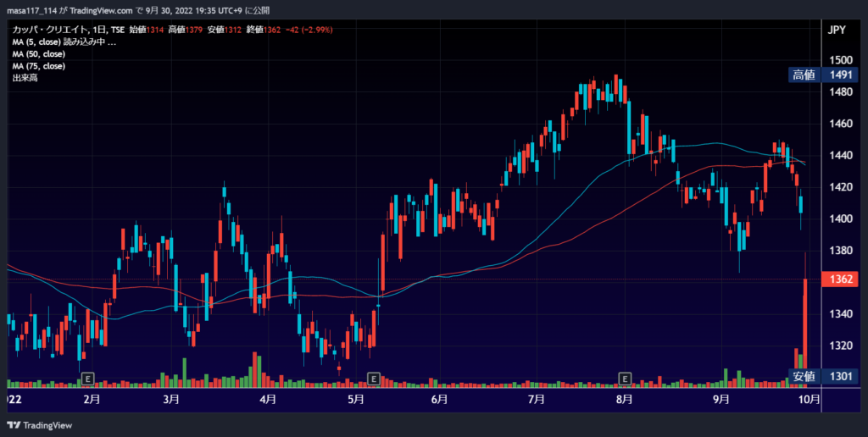Click the 7月 label on time axis
Image resolution: width=868 pixels, height=437 pixels.
pyautogui.click(x=536, y=400)
